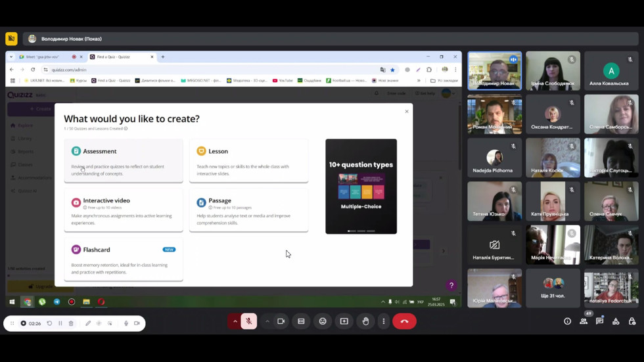Click Reports in the Quizizz sidebar
The height and width of the screenshot is (362, 644).
point(22,152)
